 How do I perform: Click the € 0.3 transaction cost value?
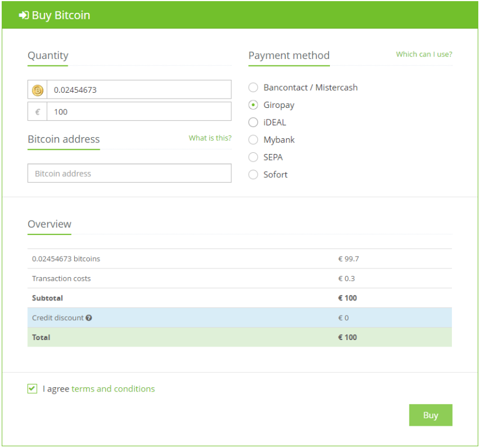click(346, 279)
